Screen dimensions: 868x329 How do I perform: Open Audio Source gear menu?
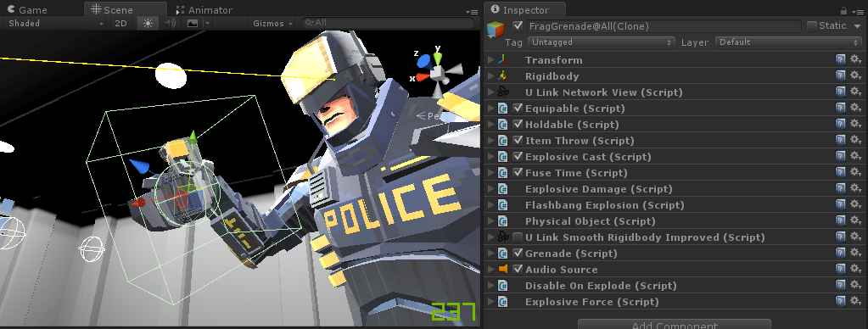click(x=856, y=269)
